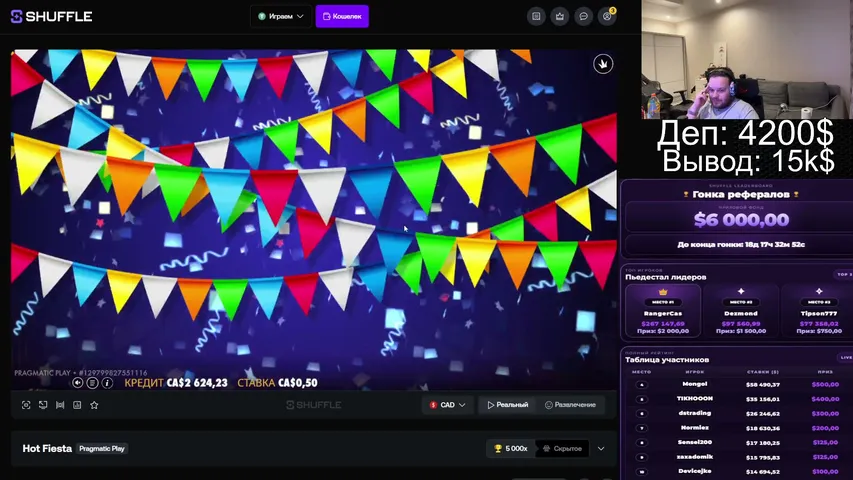Switch to Реальный play mode

tap(508, 405)
